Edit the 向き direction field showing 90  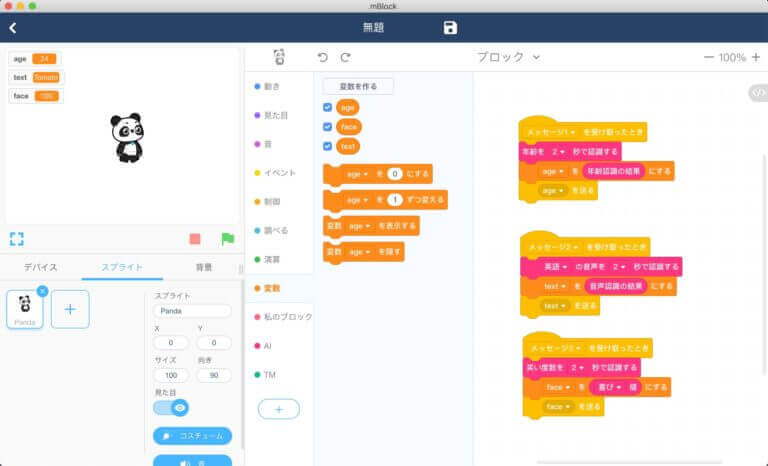pyautogui.click(x=214, y=375)
